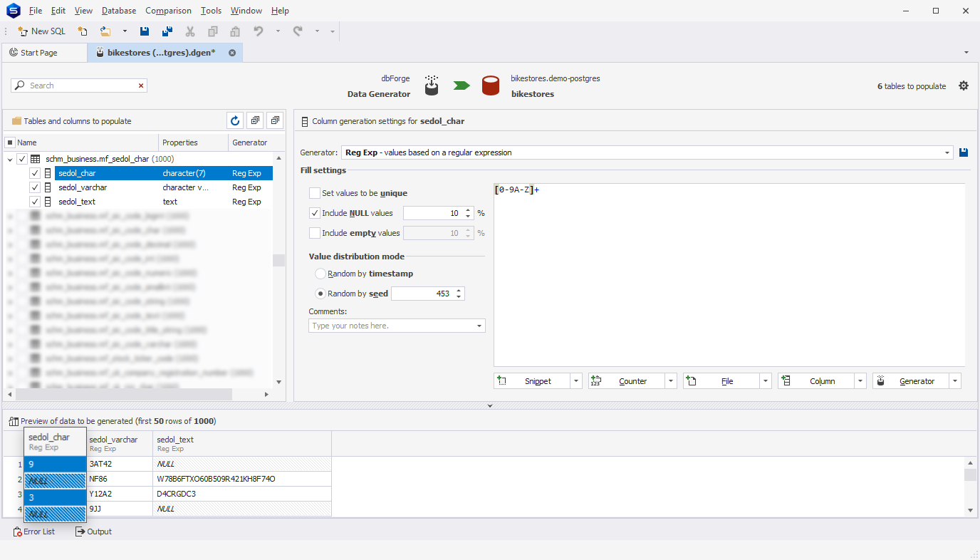Collapse the settings pane via the chevron
980x560 pixels.
(x=490, y=406)
